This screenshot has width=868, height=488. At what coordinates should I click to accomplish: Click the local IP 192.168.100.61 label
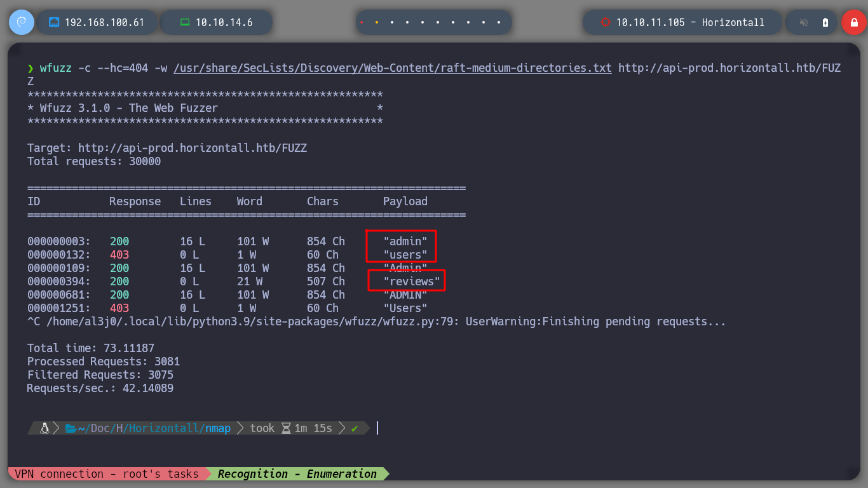[104, 22]
